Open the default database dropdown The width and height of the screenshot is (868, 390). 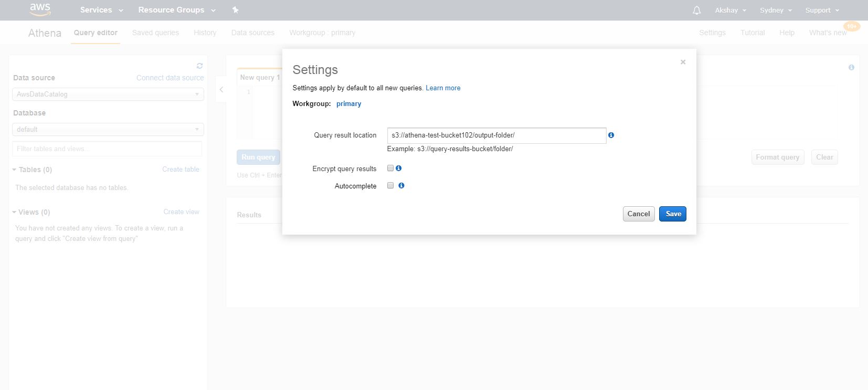pyautogui.click(x=108, y=129)
